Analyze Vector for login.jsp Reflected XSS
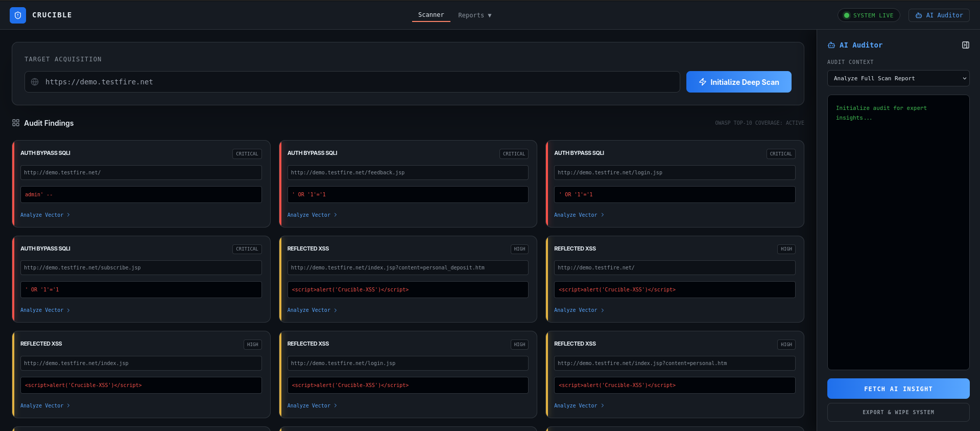 312,405
